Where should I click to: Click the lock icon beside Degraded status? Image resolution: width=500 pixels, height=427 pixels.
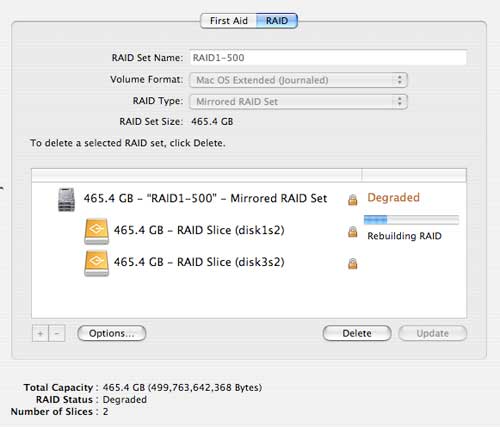(353, 199)
